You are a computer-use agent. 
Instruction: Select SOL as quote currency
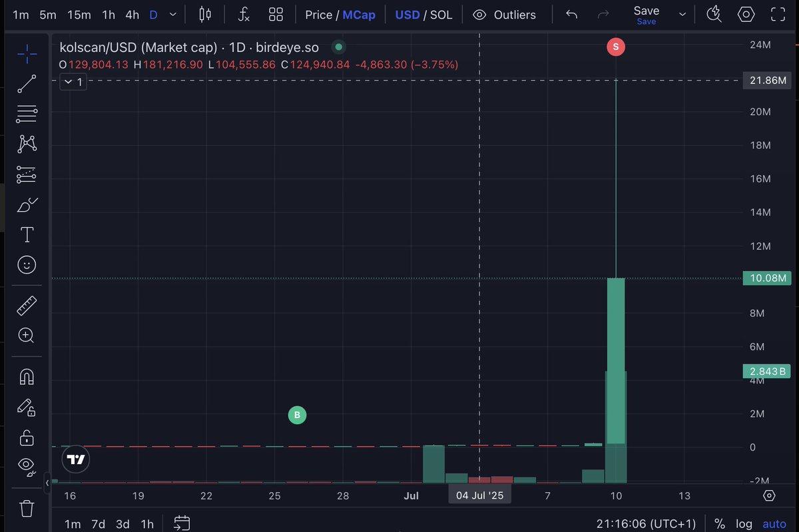(441, 15)
